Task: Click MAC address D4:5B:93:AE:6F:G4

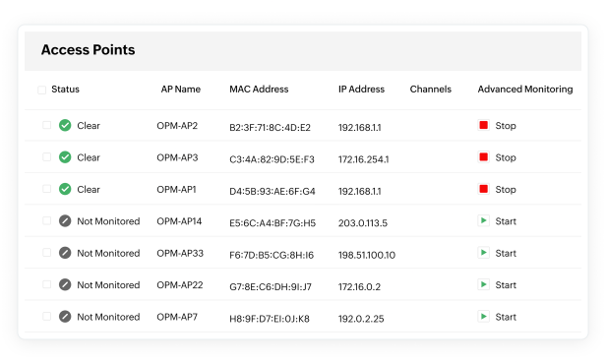Action: pyautogui.click(x=273, y=191)
